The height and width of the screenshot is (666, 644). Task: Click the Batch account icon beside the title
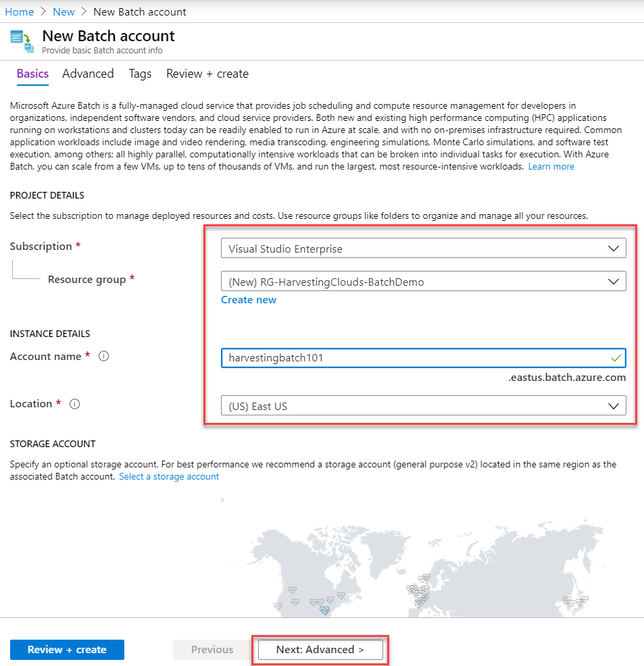tap(22, 41)
